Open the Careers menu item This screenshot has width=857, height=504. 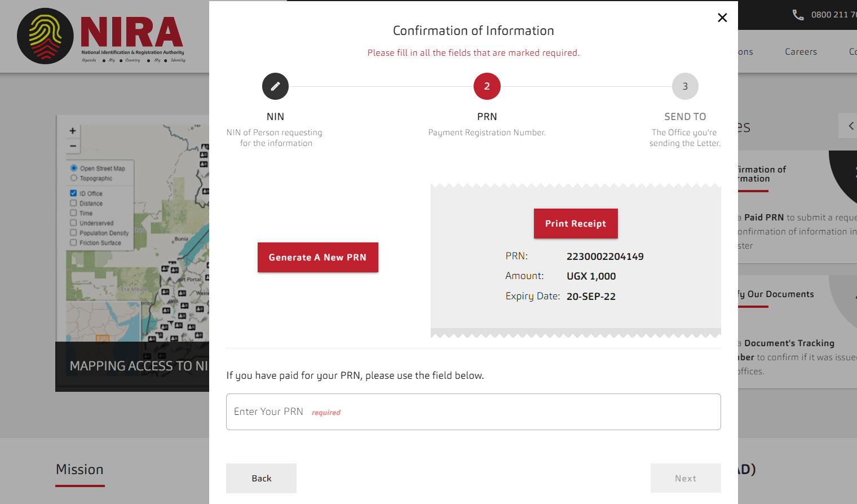(x=801, y=51)
